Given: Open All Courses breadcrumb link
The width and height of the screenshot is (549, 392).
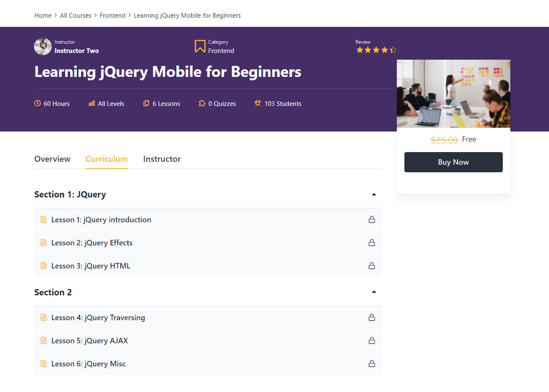Looking at the screenshot, I should coord(76,16).
